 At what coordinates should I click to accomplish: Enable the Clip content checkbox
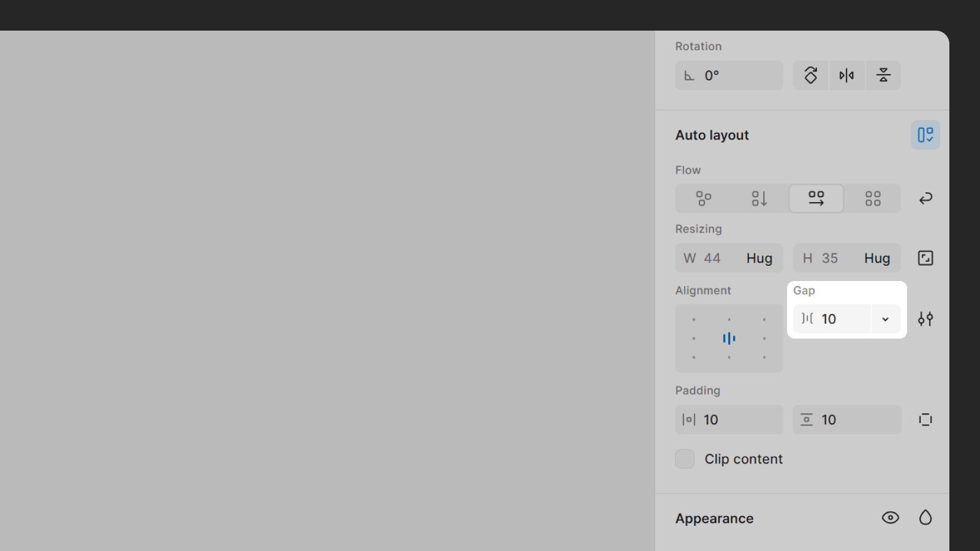click(685, 459)
